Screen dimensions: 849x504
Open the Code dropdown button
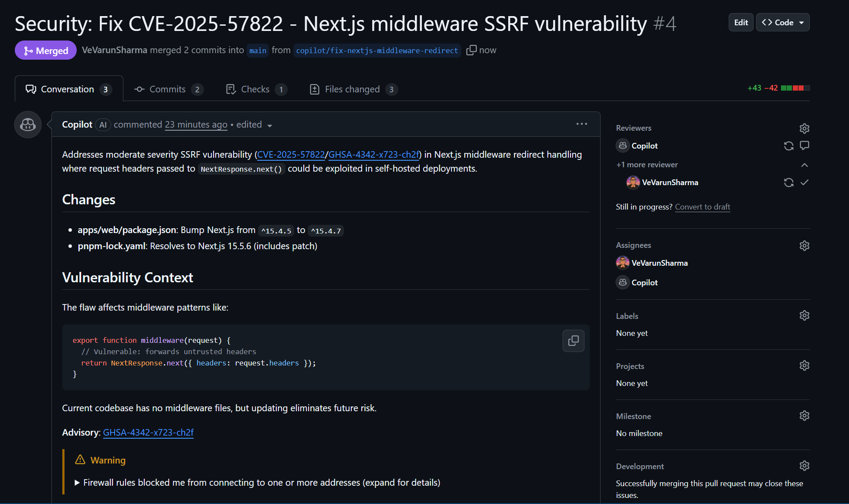point(783,22)
